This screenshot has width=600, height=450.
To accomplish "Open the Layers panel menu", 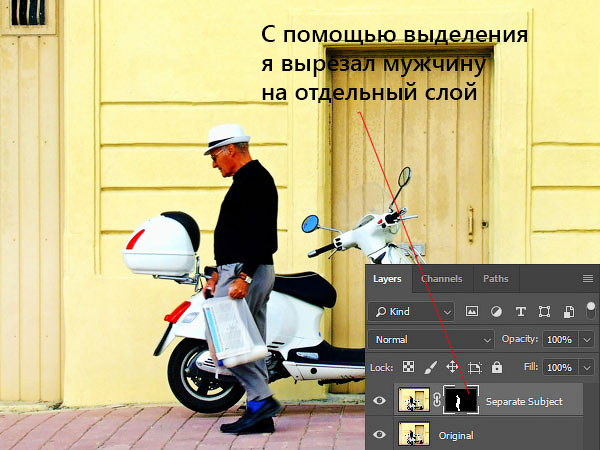I will pos(588,279).
